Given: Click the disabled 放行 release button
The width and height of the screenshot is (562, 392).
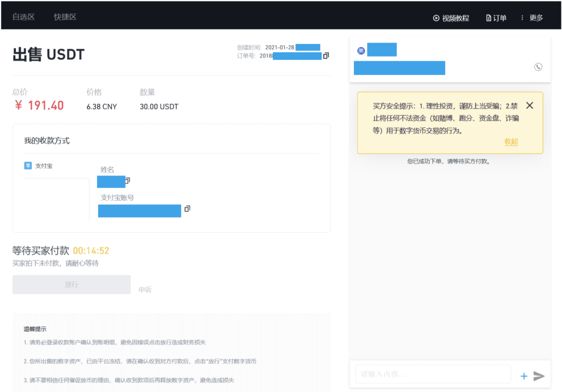Looking at the screenshot, I should pyautogui.click(x=71, y=285).
